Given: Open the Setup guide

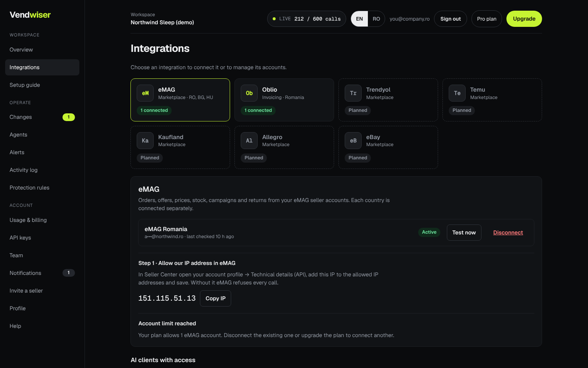Looking at the screenshot, I should pyautogui.click(x=42, y=85).
